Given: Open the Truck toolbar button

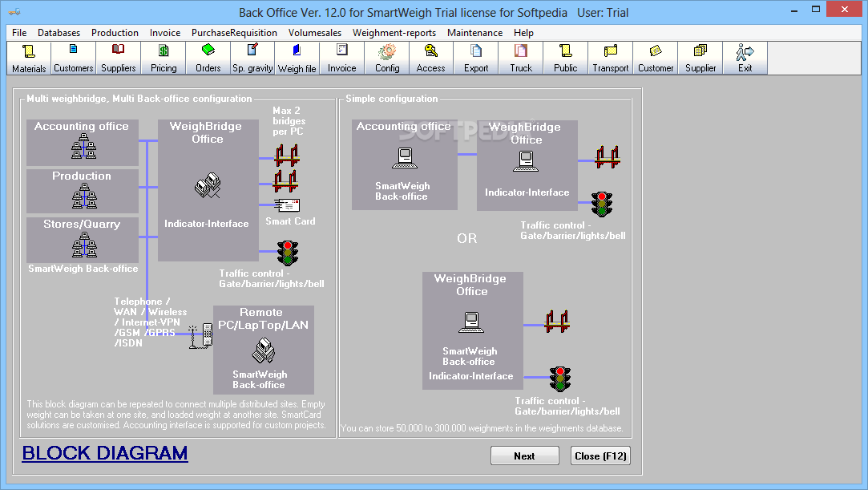Looking at the screenshot, I should (x=521, y=58).
